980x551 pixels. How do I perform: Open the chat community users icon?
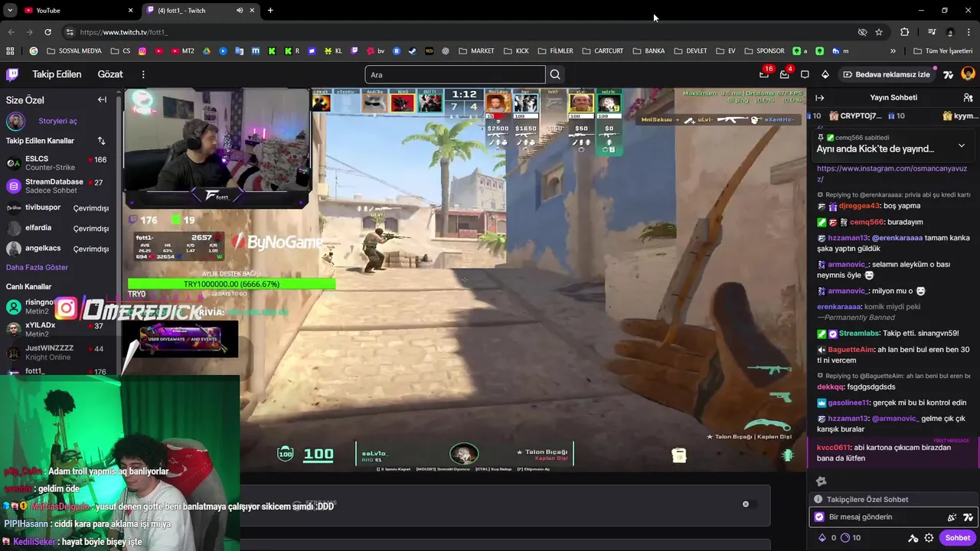point(968,98)
